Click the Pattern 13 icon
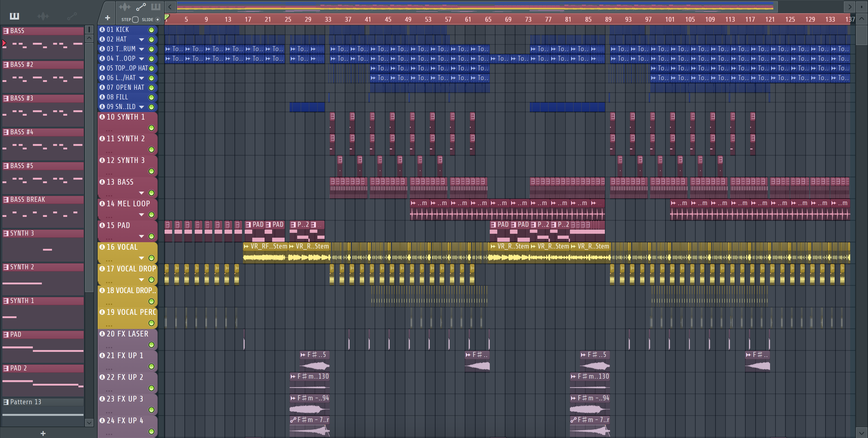The height and width of the screenshot is (438, 868). tap(6, 402)
